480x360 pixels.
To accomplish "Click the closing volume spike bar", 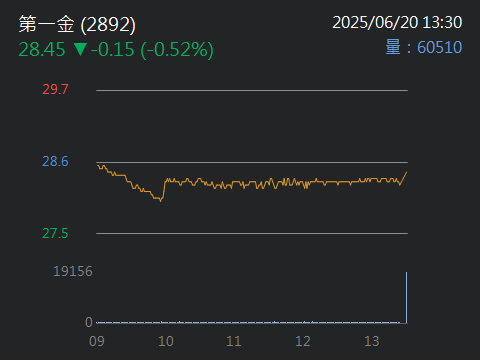I will click(x=406, y=297).
